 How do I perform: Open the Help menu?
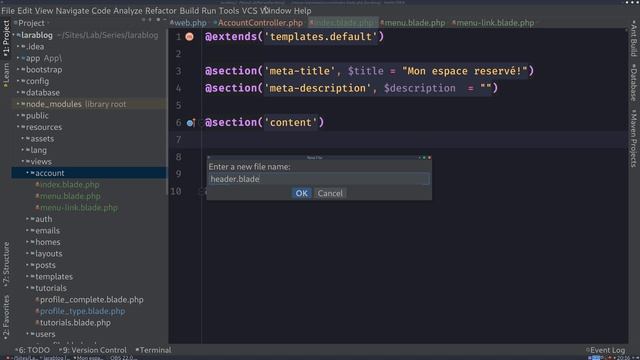[302, 11]
